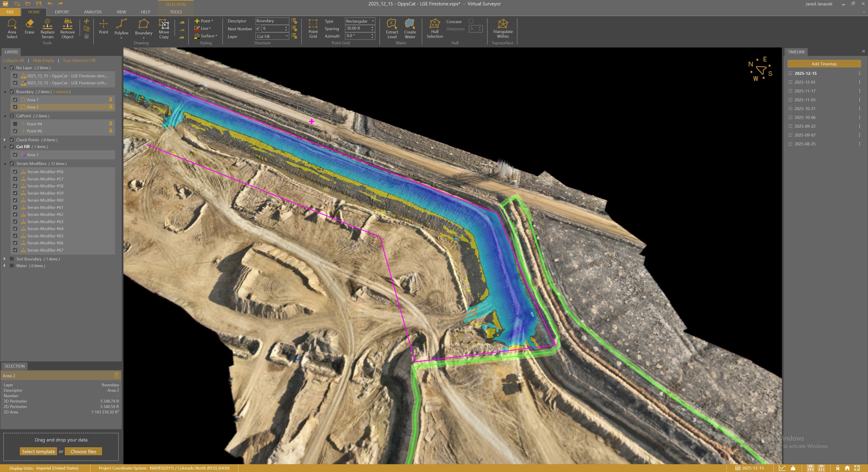
Task: Uncheck Terrain Modifier #60
Action: 15,200
